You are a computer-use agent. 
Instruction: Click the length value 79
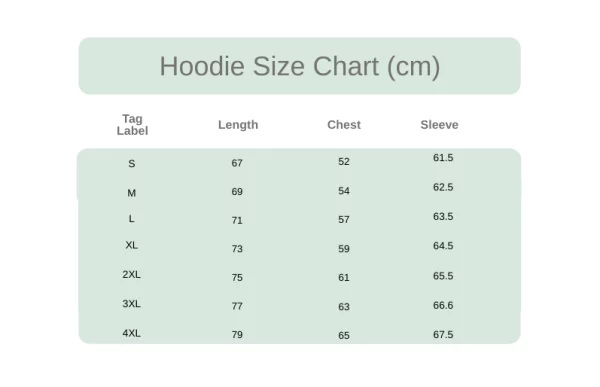[237, 335]
